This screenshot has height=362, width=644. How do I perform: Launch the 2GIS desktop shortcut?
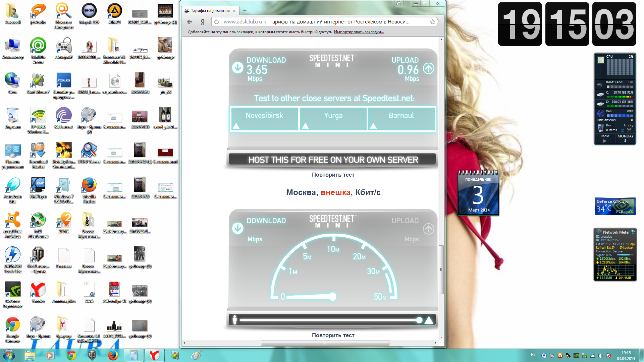coord(63,222)
